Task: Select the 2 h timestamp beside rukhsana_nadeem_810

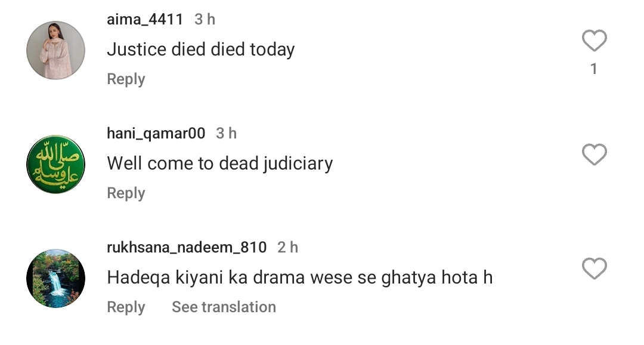Action: click(x=287, y=247)
